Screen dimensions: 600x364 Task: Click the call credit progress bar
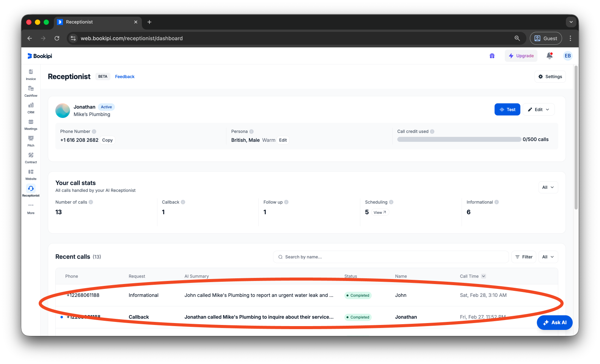(459, 140)
